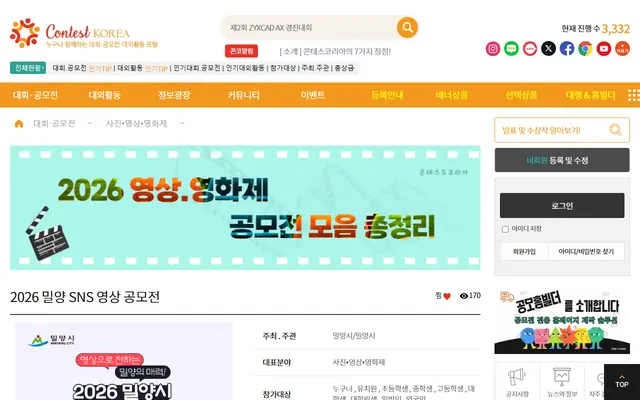The width and height of the screenshot is (640, 400).
Task: Open the 대외활동 main menu
Action: point(104,95)
